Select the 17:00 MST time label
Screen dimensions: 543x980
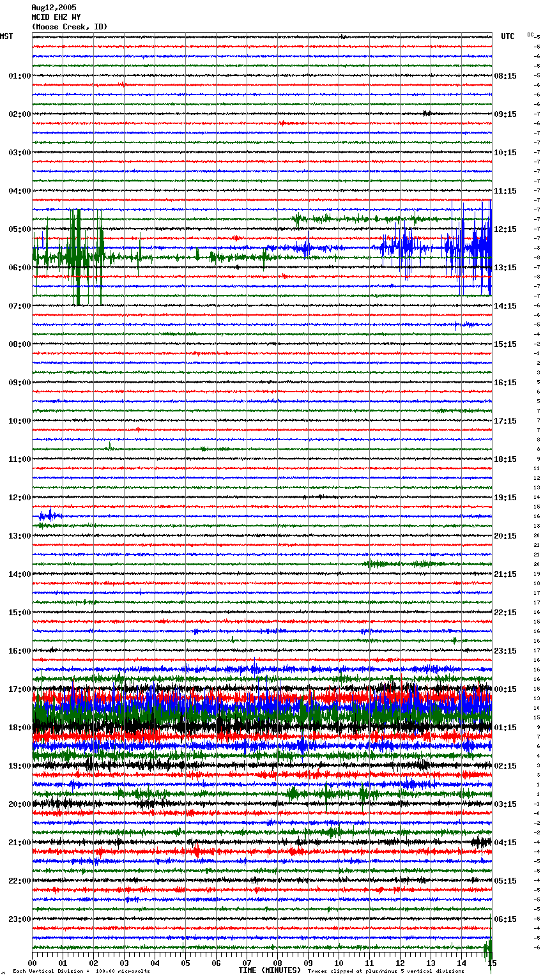pyautogui.click(x=20, y=689)
